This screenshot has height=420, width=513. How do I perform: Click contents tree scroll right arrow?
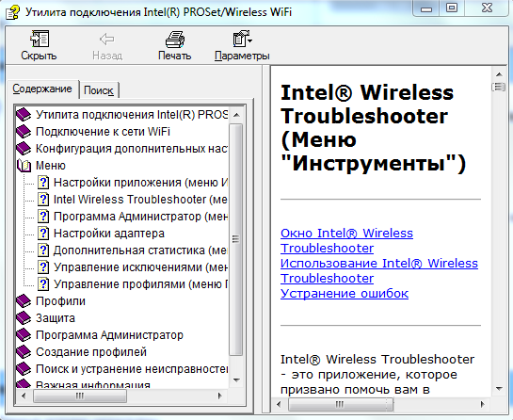pyautogui.click(x=220, y=396)
